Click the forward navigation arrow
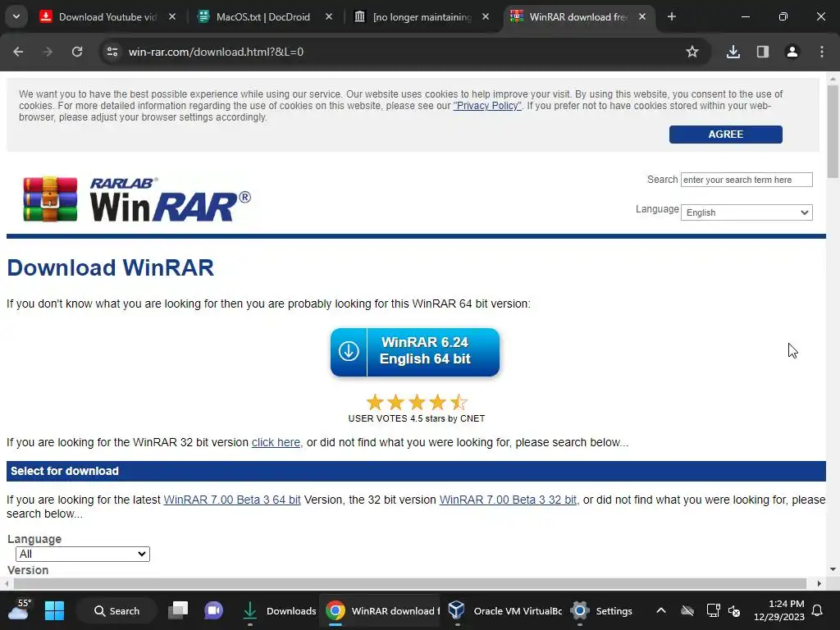 point(48,52)
